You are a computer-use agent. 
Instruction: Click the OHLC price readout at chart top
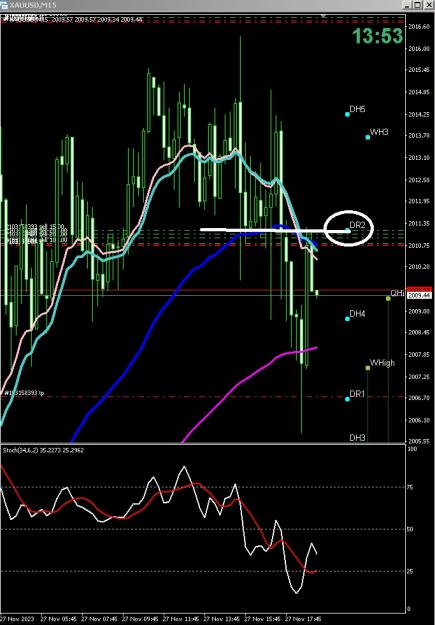pyautogui.click(x=97, y=19)
